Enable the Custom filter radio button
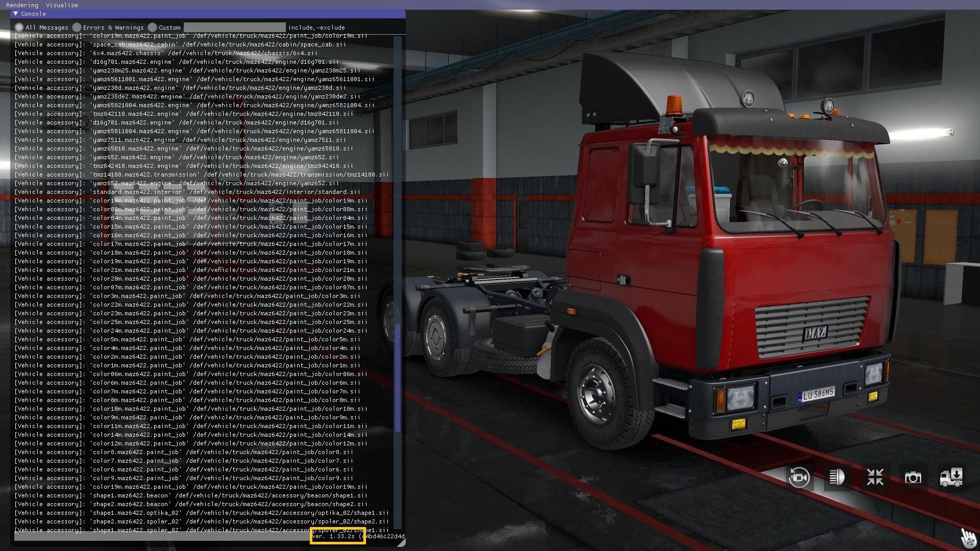The image size is (980, 551). tap(152, 28)
